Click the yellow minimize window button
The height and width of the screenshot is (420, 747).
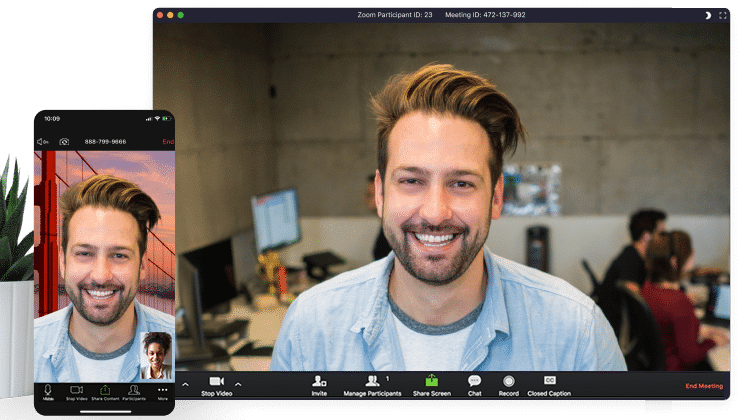click(170, 15)
